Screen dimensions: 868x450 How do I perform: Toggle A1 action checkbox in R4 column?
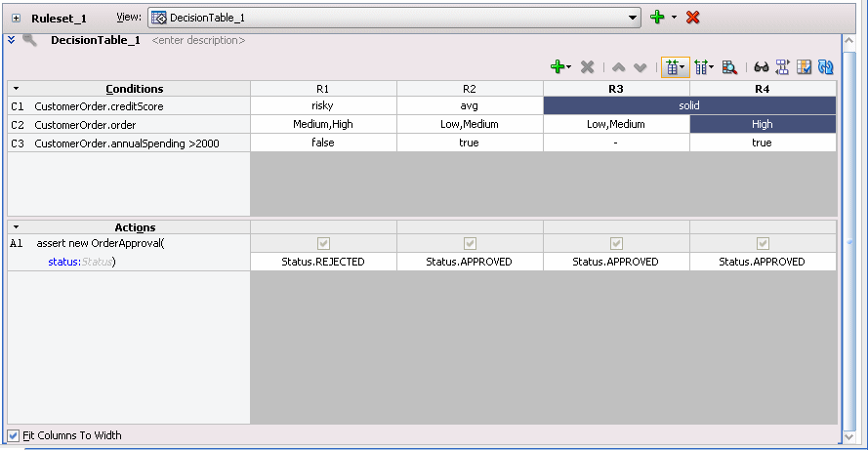pyautogui.click(x=763, y=243)
